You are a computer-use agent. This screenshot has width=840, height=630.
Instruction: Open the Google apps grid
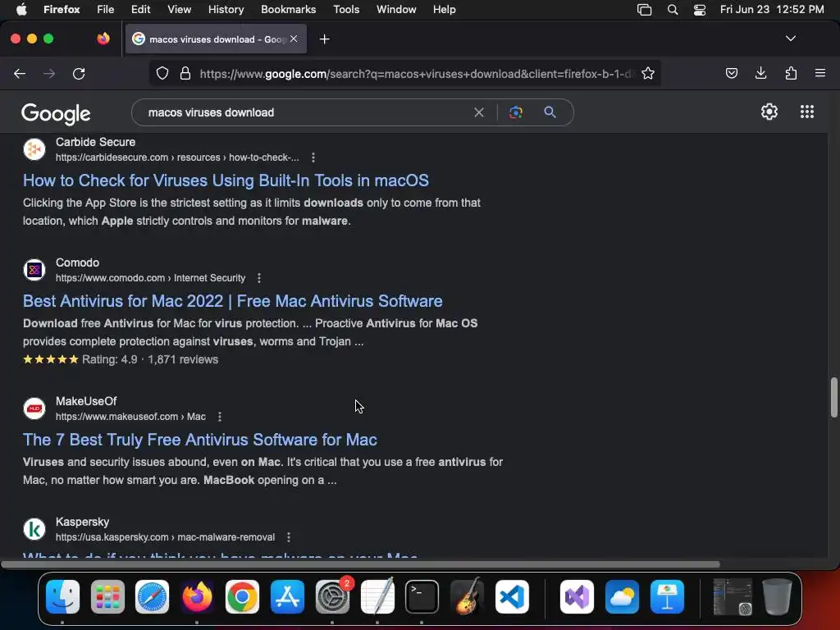[807, 112]
